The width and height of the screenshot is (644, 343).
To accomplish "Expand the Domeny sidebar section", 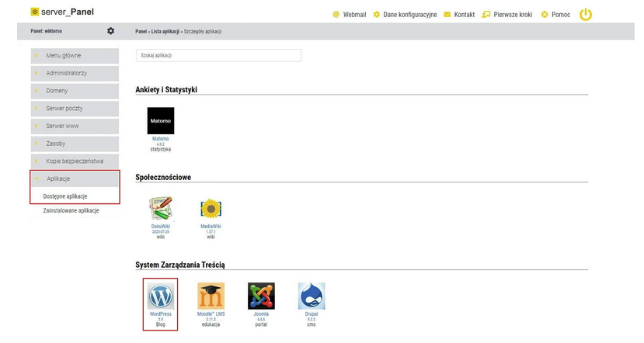I will [75, 91].
